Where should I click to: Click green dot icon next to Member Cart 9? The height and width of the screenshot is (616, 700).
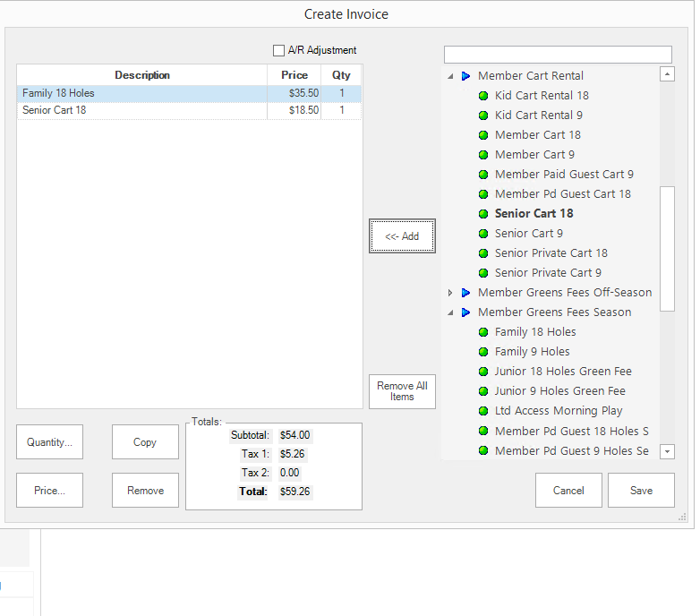[483, 155]
